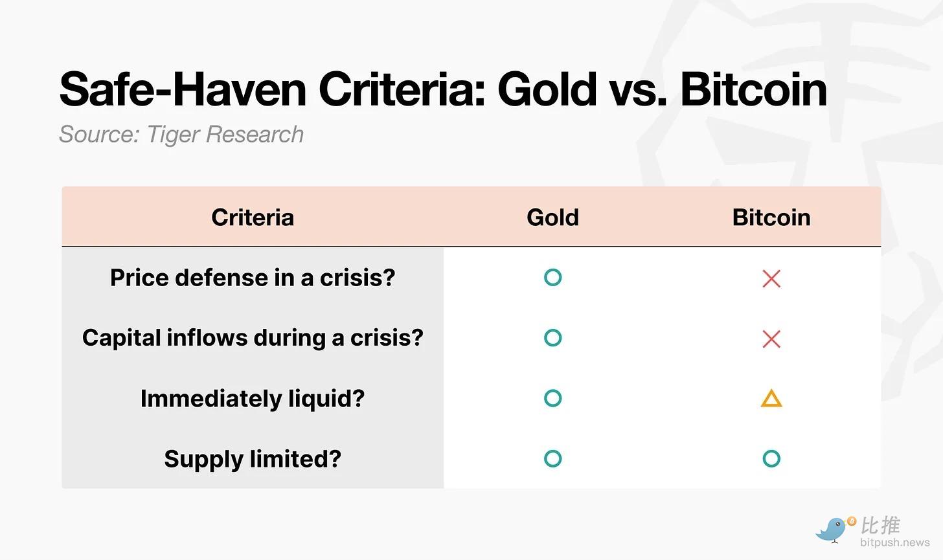
Task: Click the Chinese 比推 logo text
Action: coord(881,524)
